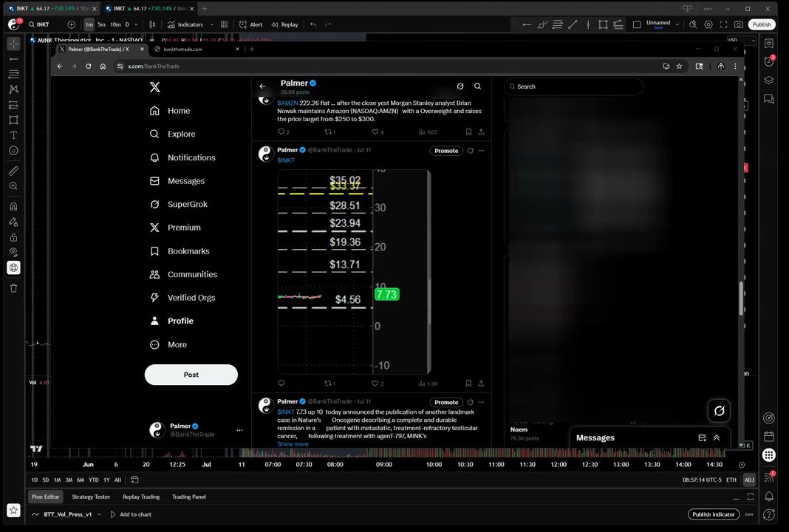Open browser three-dot menu
The image size is (789, 532).
(x=735, y=66)
